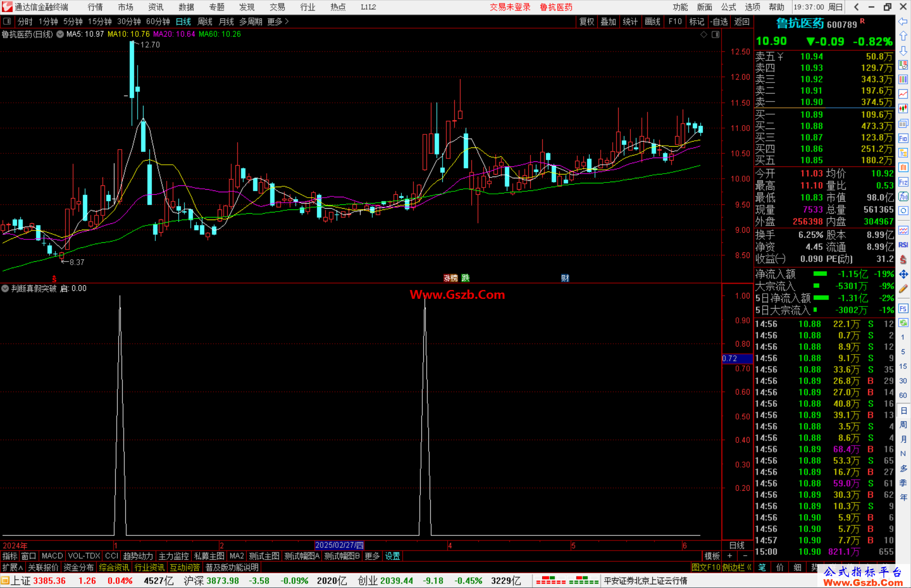911x588 pixels.
Task: Select the MACD indicator tab
Action: [52, 556]
